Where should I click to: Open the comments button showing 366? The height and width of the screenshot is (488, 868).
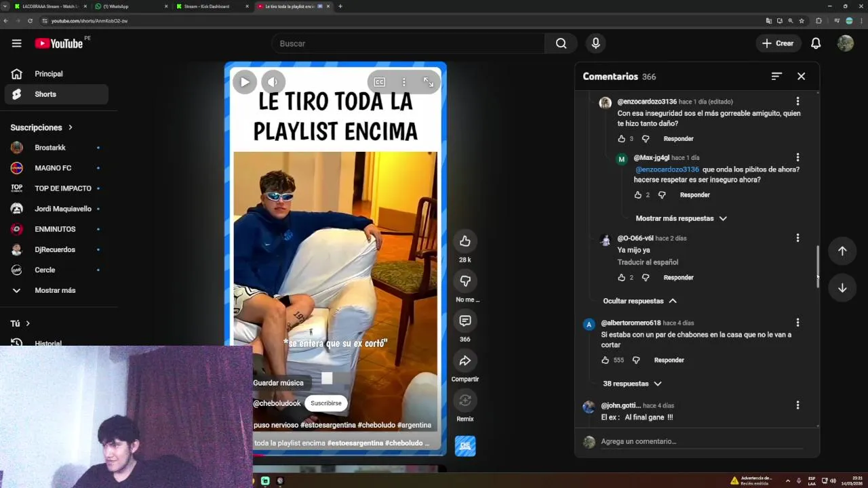click(465, 321)
